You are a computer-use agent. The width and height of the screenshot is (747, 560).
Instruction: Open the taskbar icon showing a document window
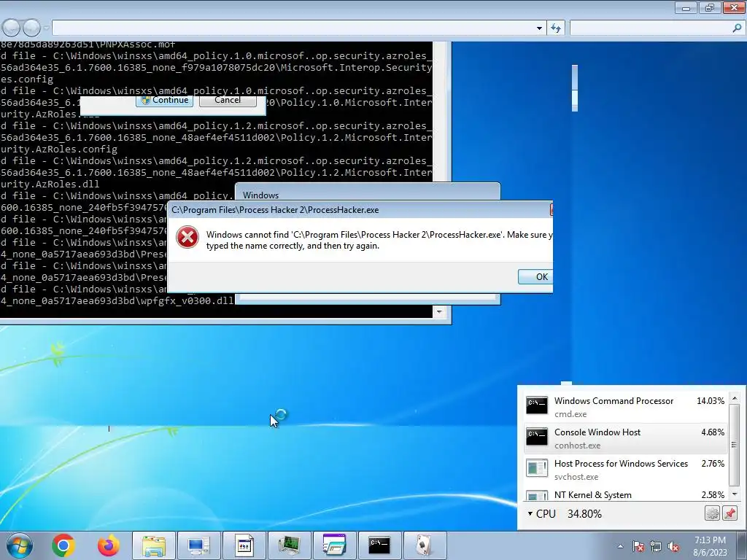pyautogui.click(x=244, y=545)
